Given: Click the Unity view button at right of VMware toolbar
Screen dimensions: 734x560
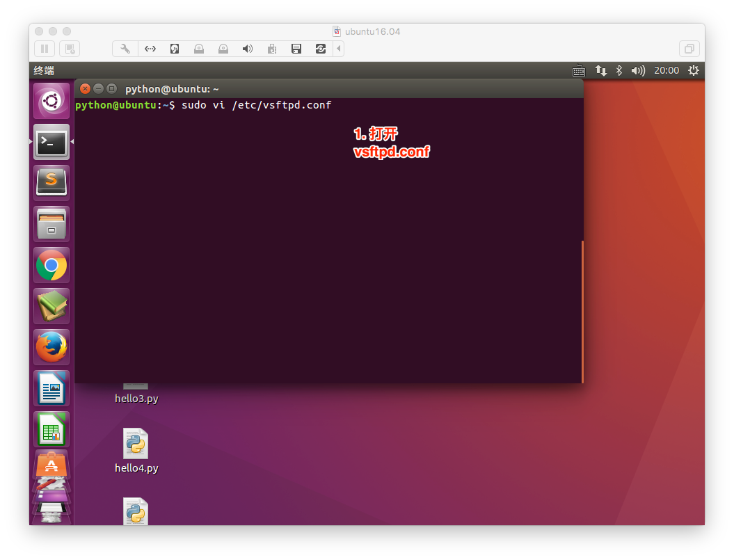Looking at the screenshot, I should [689, 49].
